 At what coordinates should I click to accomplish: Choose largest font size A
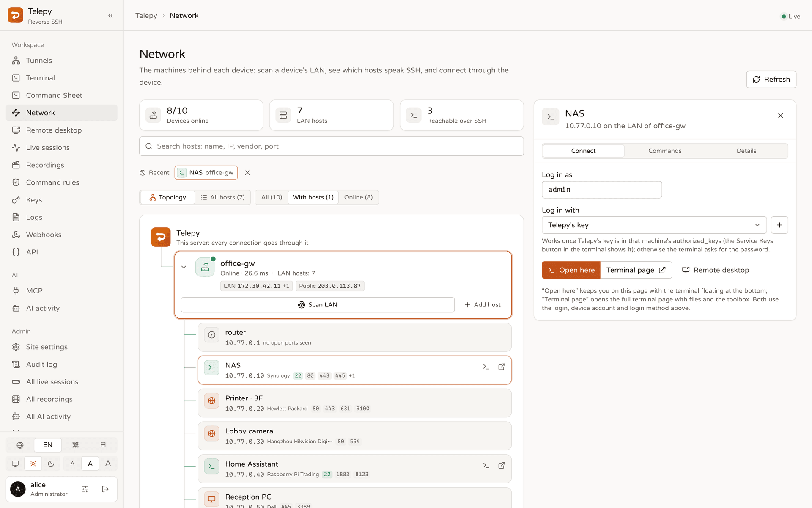108,464
